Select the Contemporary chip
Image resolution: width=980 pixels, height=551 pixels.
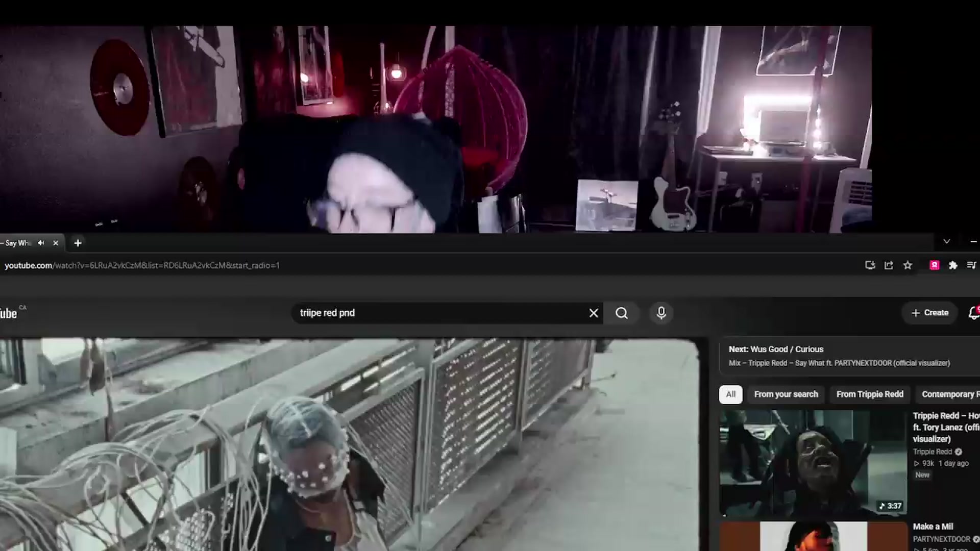click(x=948, y=394)
